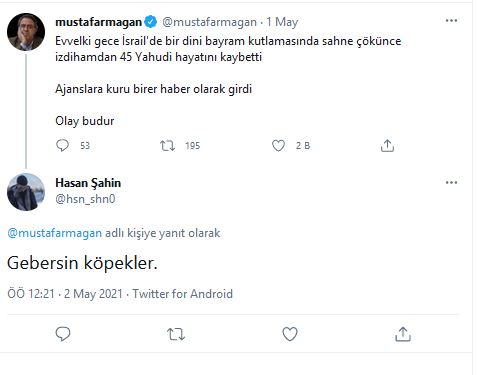Click the Twitter for Android source label
The image size is (478, 375).
click(x=183, y=294)
